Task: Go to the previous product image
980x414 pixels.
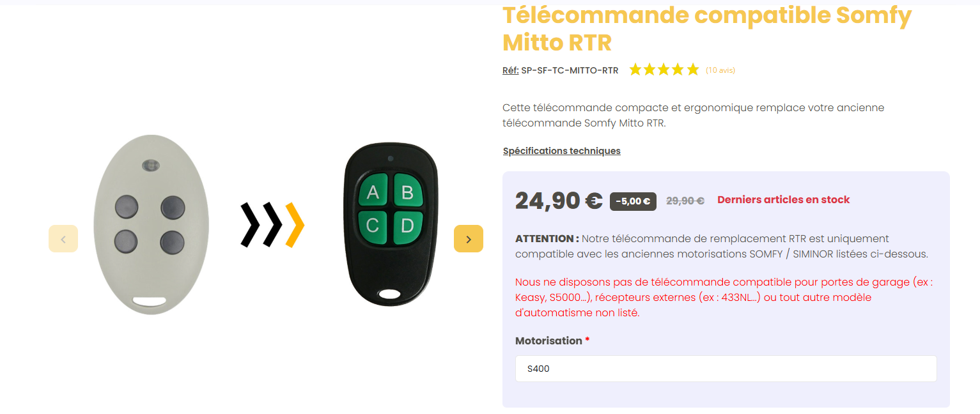Action: (x=63, y=239)
